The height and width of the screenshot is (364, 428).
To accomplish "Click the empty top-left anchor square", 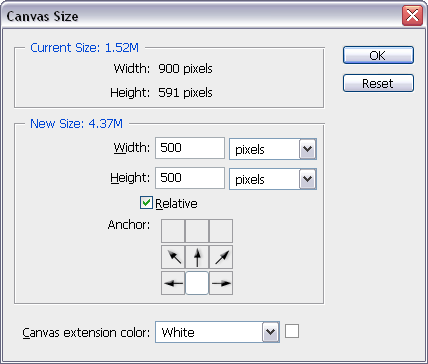I will [x=173, y=231].
